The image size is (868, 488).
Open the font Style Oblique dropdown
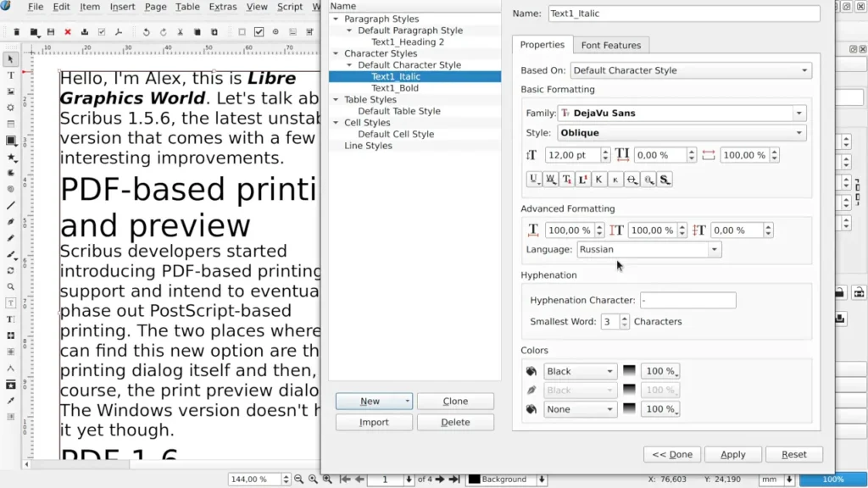tap(682, 133)
